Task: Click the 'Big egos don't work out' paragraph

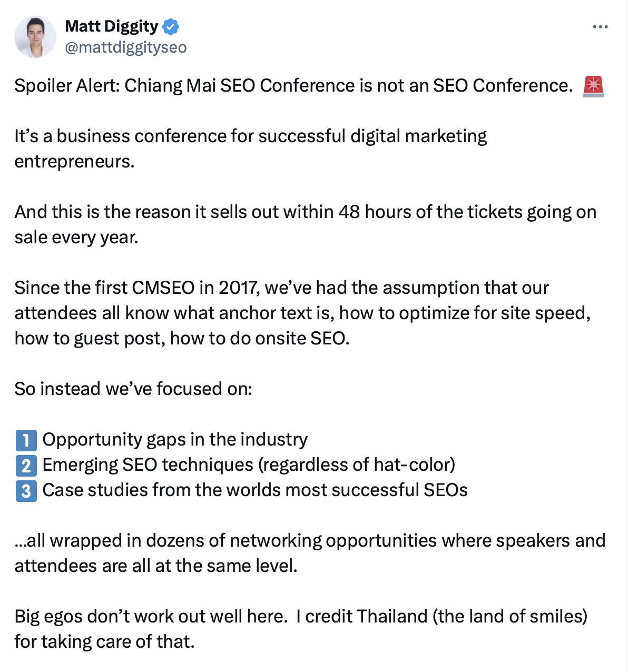Action: 301,629
